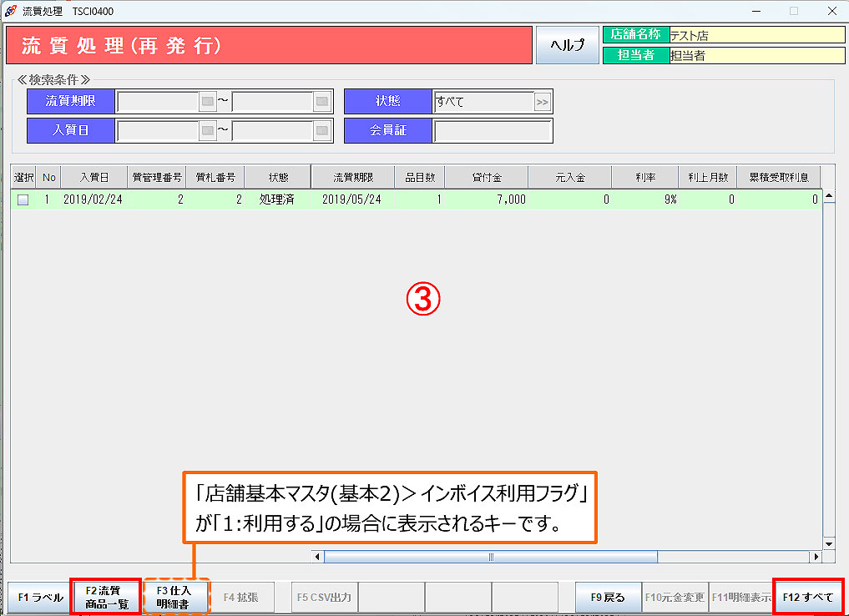The image size is (849, 616).
Task: Click the 品目数 column header
Action: click(x=420, y=177)
